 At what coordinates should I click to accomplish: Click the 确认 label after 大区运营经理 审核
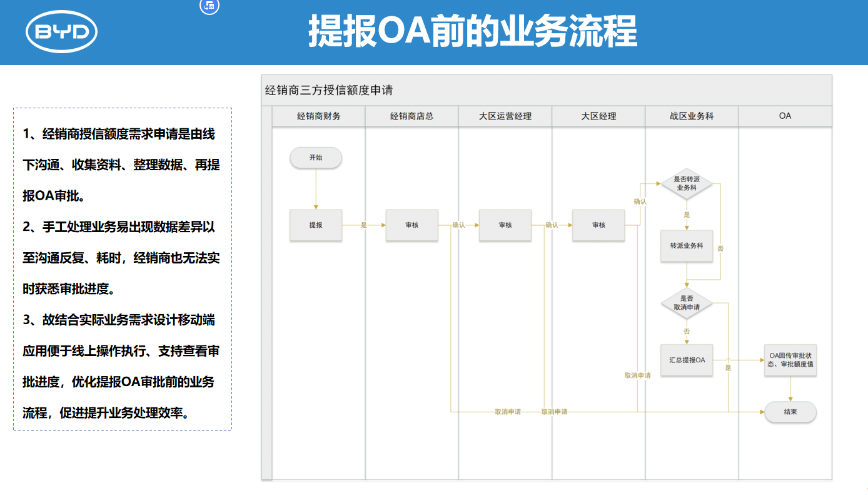click(x=552, y=225)
